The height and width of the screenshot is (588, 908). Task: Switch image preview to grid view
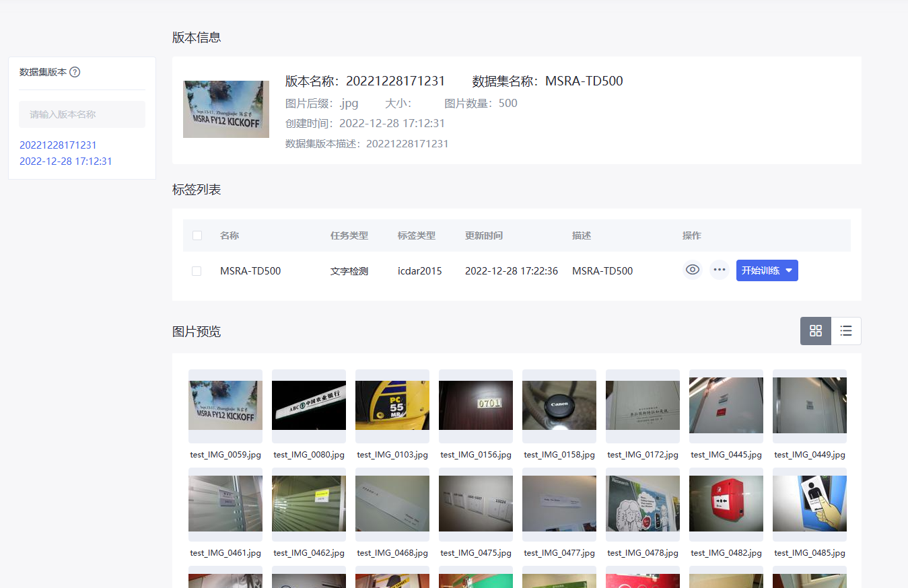point(816,331)
